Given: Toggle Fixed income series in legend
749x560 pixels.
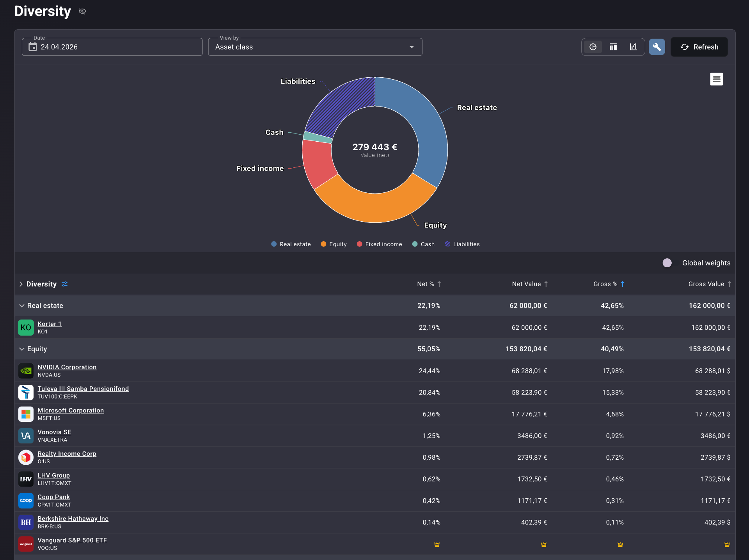Looking at the screenshot, I should pyautogui.click(x=379, y=244).
